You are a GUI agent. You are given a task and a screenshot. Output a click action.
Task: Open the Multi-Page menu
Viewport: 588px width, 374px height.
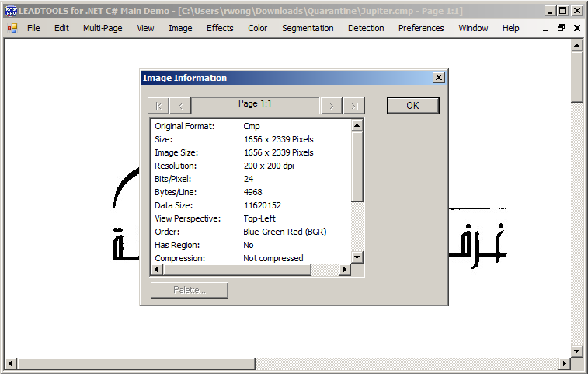tap(103, 28)
